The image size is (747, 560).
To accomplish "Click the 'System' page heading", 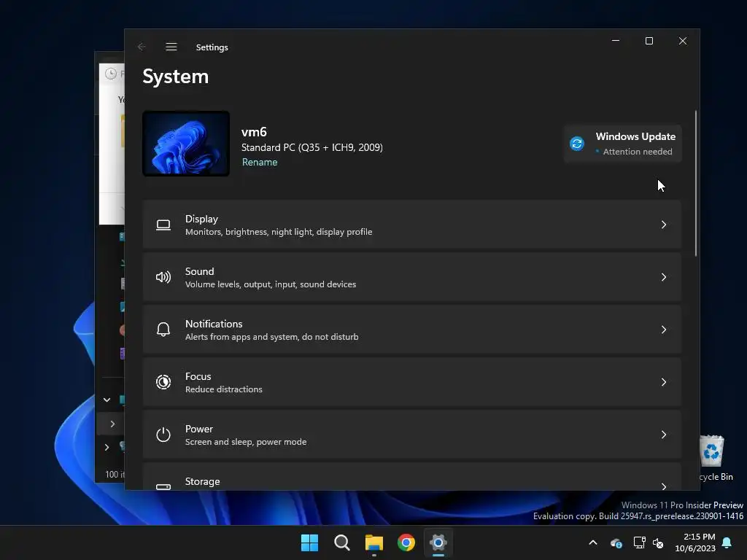I will pyautogui.click(x=175, y=77).
